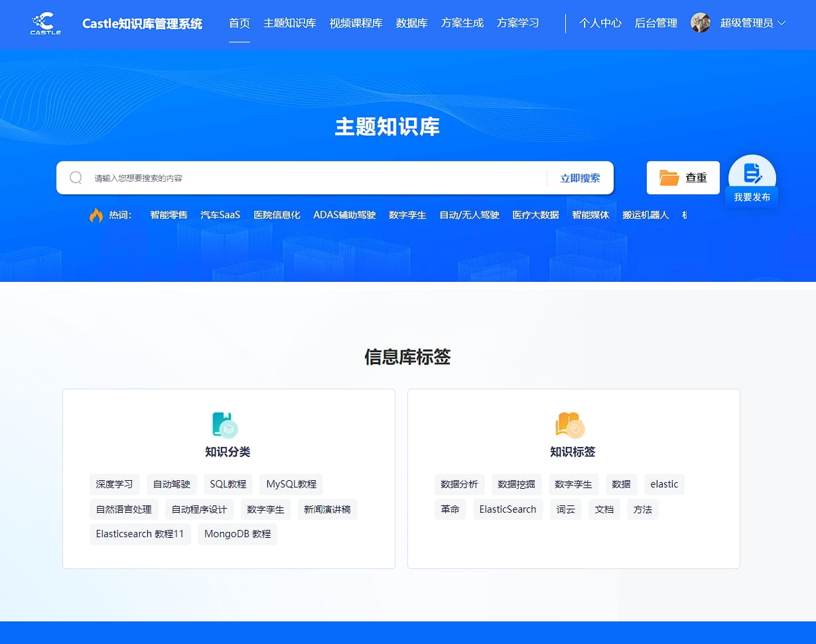Open the 数字孪生 tag in 知识分类
Image resolution: width=816 pixels, height=644 pixels.
(265, 509)
